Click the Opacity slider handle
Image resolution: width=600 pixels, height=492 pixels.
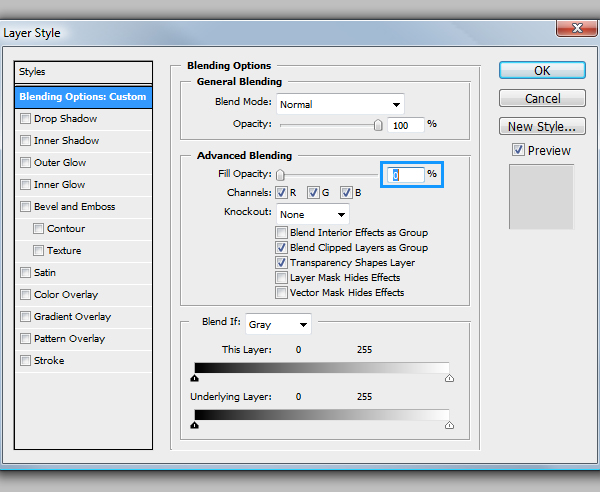pos(378,125)
